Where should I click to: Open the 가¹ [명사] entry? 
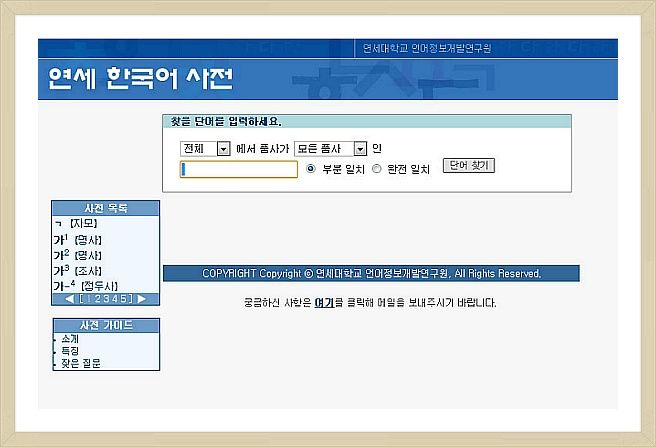coord(78,239)
